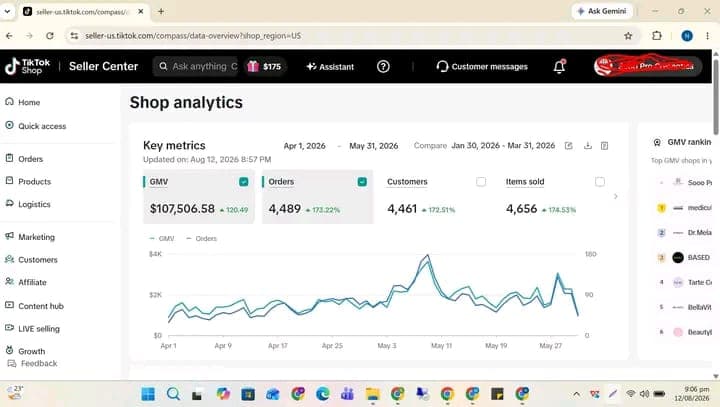Image resolution: width=720 pixels, height=407 pixels.
Task: Open the Assistant sparkle button
Action: (x=330, y=67)
